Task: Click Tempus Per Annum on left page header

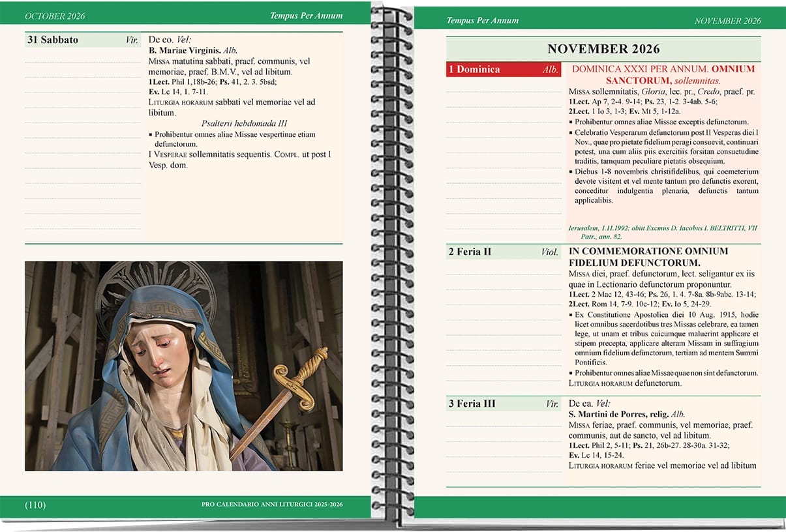Action: (x=307, y=16)
